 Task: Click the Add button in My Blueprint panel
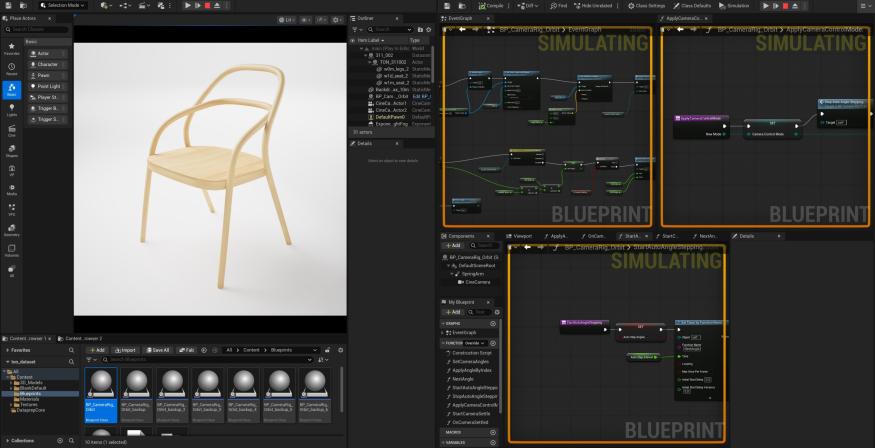[453, 312]
